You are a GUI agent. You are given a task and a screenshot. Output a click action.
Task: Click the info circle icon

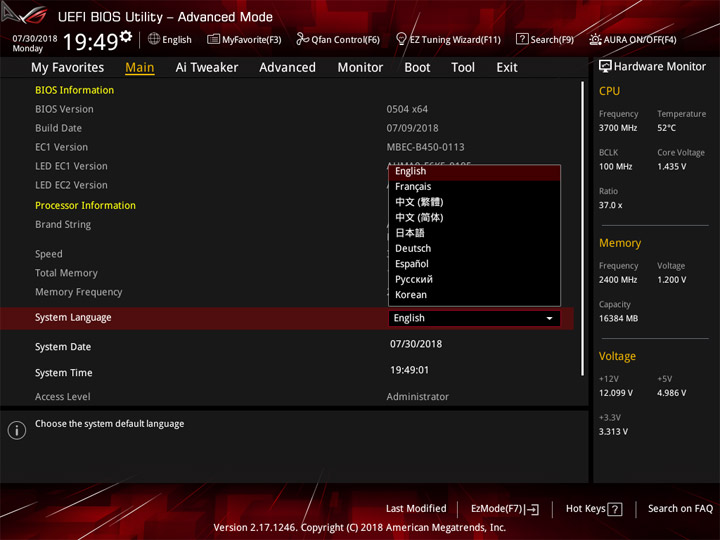point(17,430)
